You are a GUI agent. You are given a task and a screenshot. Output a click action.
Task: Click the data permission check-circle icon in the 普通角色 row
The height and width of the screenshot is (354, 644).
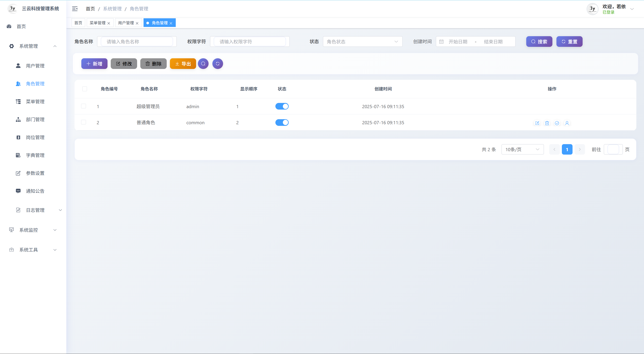tap(557, 123)
